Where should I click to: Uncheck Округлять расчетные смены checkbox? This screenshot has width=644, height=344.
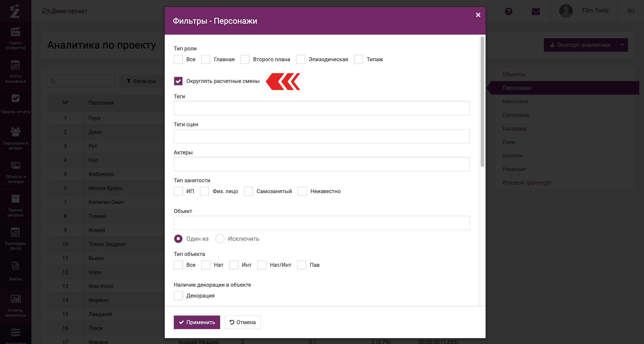(x=178, y=81)
